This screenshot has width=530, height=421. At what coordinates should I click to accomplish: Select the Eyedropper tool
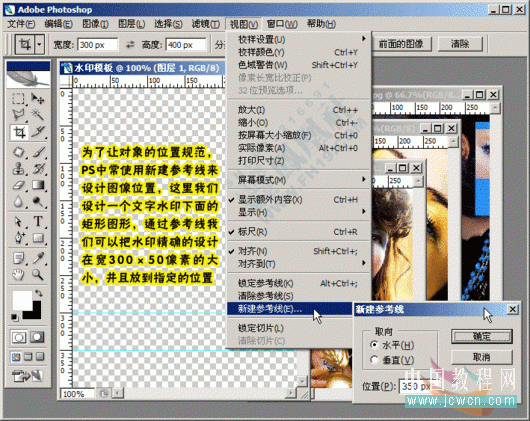pyautogui.click(x=38, y=258)
